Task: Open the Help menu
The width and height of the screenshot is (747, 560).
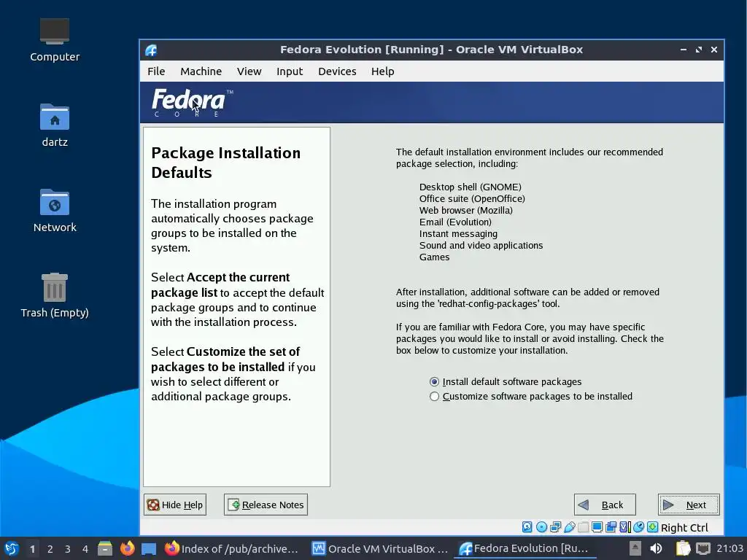Action: tap(382, 71)
